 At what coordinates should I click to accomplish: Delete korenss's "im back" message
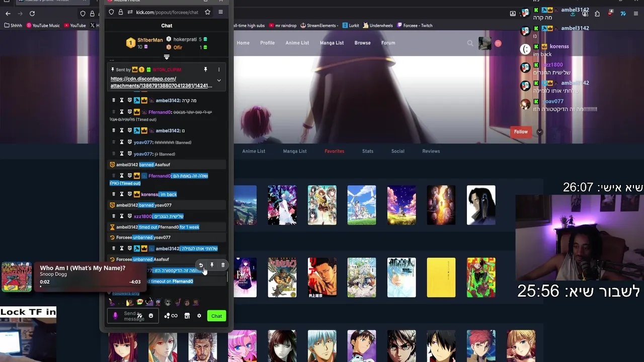tap(114, 194)
